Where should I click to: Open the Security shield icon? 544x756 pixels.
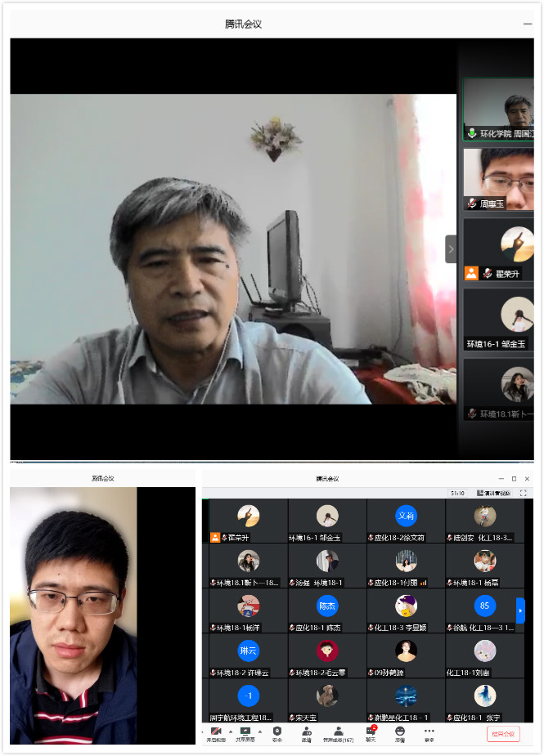[x=277, y=730]
